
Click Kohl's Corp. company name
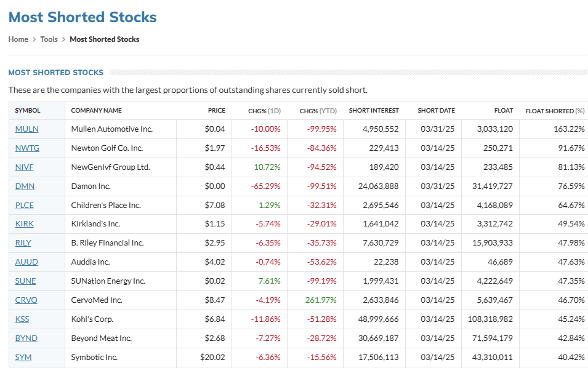click(x=92, y=319)
